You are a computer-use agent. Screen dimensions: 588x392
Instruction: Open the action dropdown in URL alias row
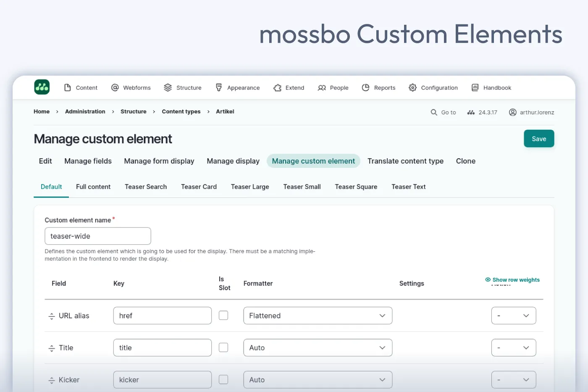[514, 316]
